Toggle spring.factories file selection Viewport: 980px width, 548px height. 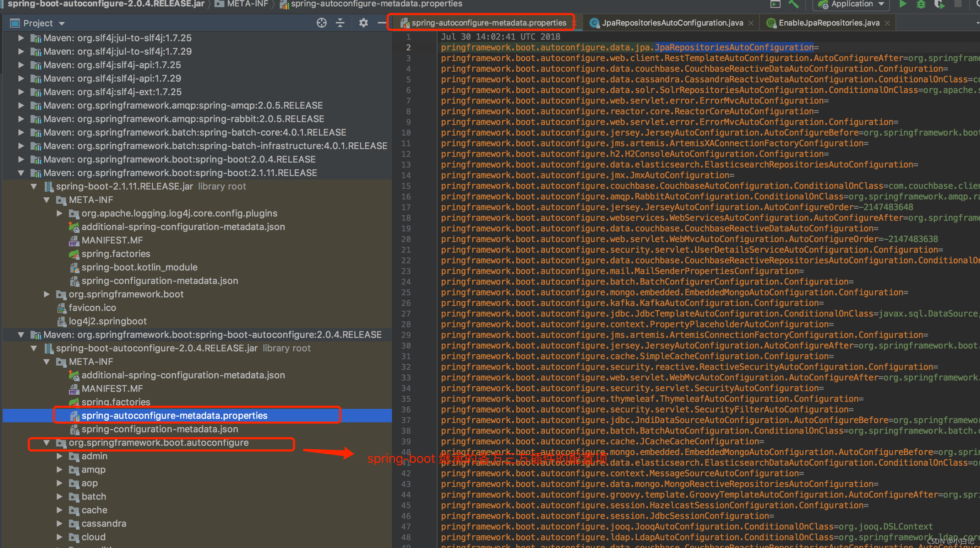tap(115, 401)
